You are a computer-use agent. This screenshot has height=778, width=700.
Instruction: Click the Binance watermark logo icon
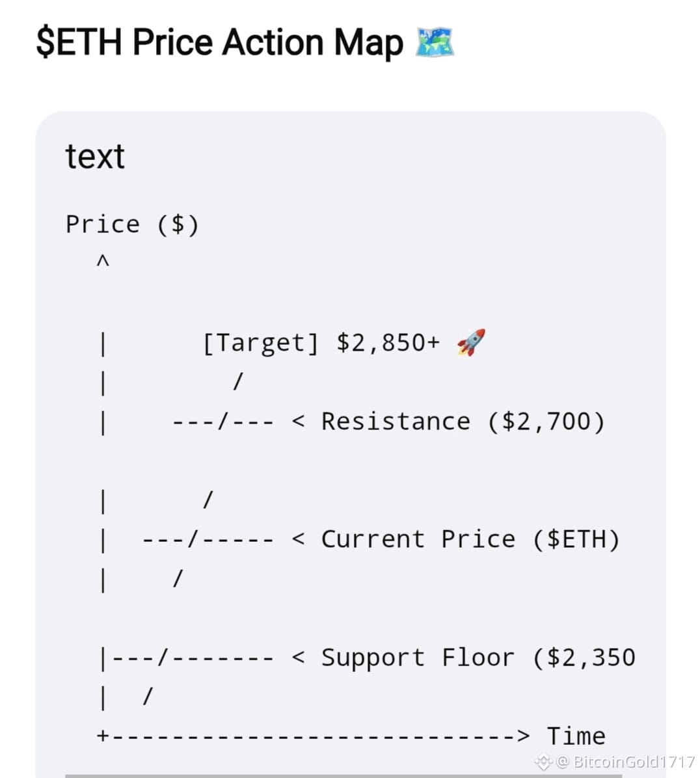point(543,761)
